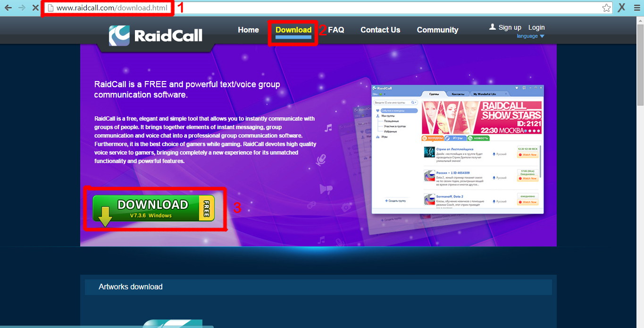Open the X extension icon in toolbar
The image size is (644, 328).
622,7
